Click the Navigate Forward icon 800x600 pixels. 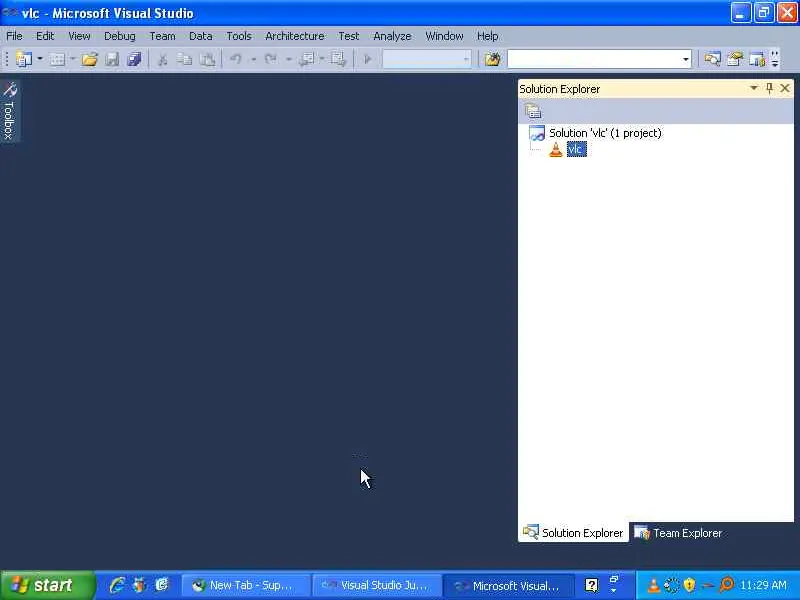tap(337, 59)
